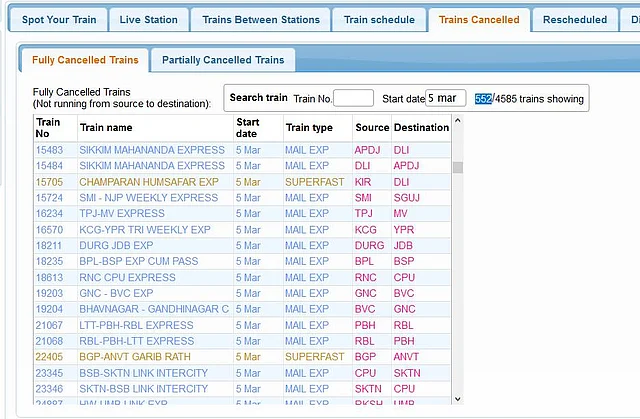The height and width of the screenshot is (419, 640).
Task: Click destination APDJ in row 15484
Action: pyautogui.click(x=406, y=166)
